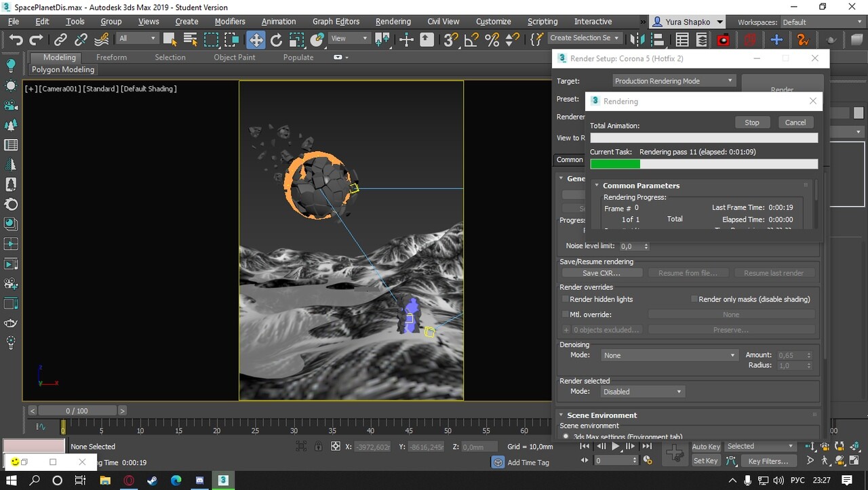Image resolution: width=868 pixels, height=490 pixels.
Task: Open the Denoising Mode dropdown
Action: [668, 355]
